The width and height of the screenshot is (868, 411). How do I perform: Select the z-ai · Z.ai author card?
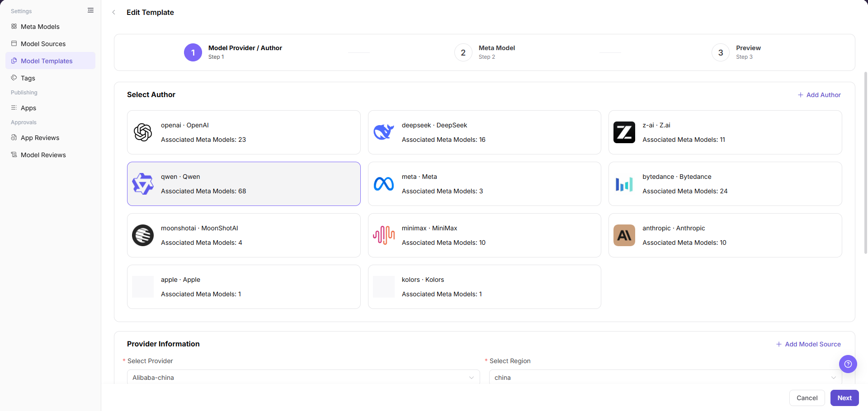[x=725, y=132]
